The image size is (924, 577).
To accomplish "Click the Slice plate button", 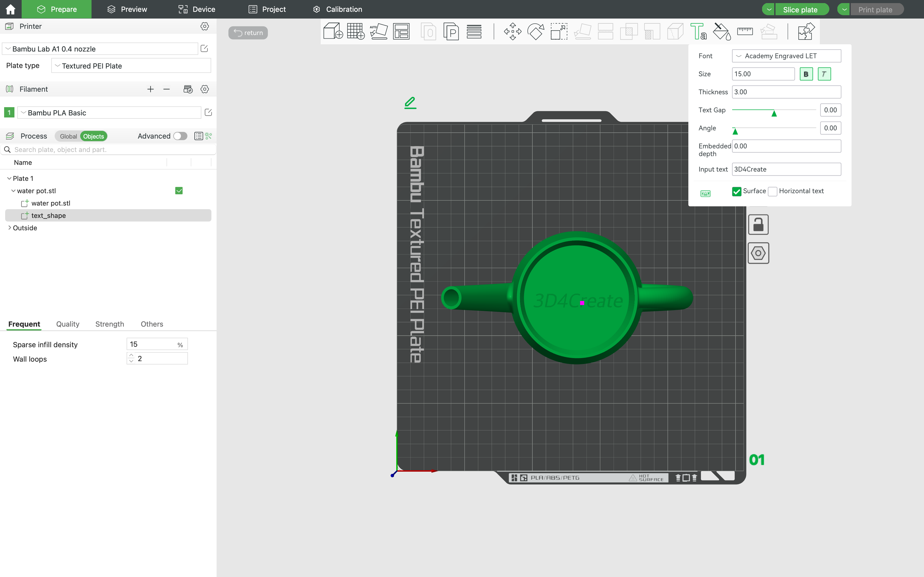I will (x=800, y=10).
